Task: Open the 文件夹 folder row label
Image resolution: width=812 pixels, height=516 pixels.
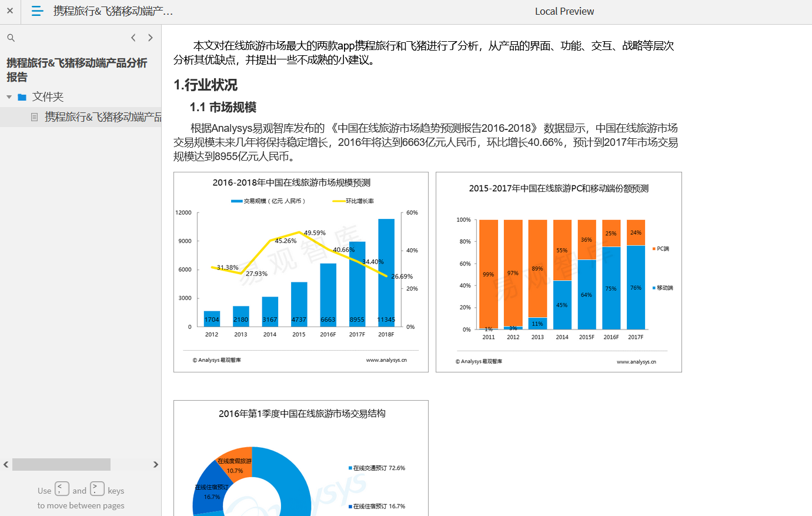Action: [x=48, y=96]
